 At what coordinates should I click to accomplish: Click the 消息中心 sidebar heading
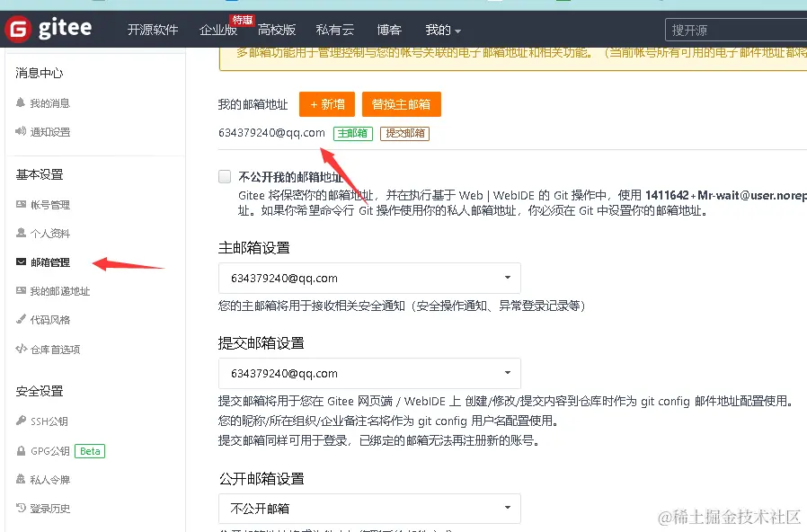click(40, 73)
